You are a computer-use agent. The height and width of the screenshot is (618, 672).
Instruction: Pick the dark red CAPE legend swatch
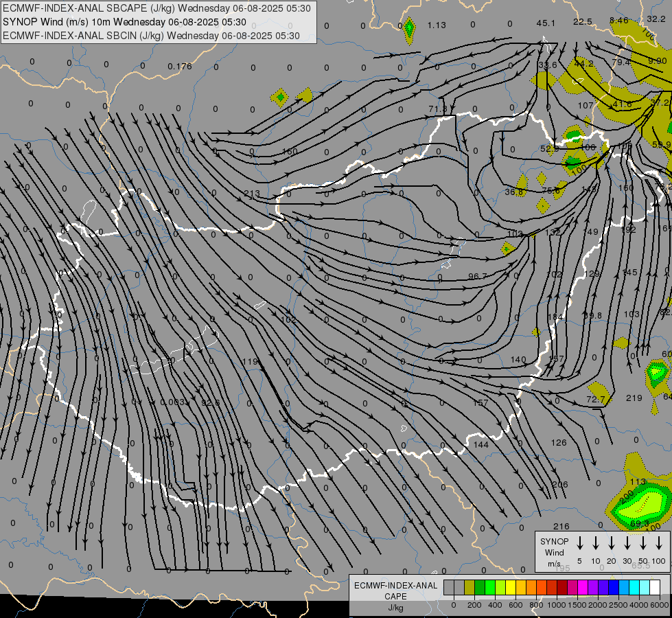(x=562, y=587)
